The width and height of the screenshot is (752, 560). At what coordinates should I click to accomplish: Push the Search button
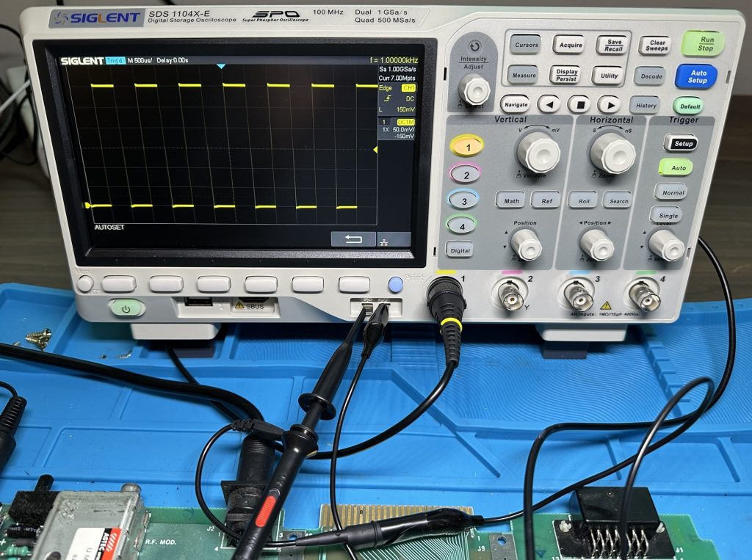click(618, 201)
